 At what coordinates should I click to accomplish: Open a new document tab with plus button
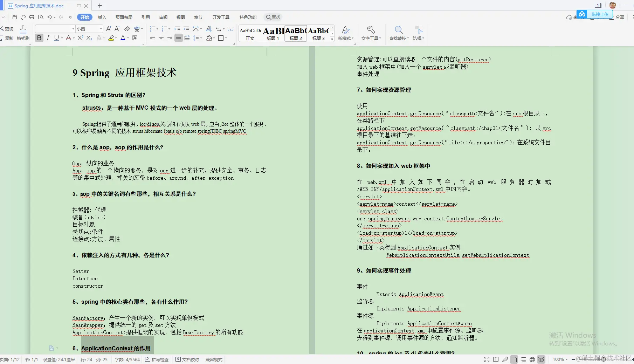pyautogui.click(x=99, y=6)
